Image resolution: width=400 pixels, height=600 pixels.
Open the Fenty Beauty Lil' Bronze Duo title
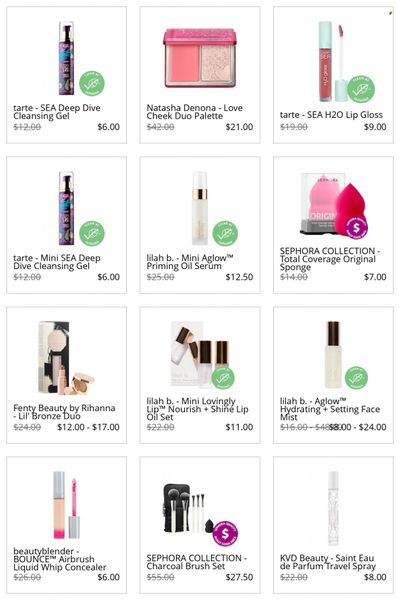64,412
